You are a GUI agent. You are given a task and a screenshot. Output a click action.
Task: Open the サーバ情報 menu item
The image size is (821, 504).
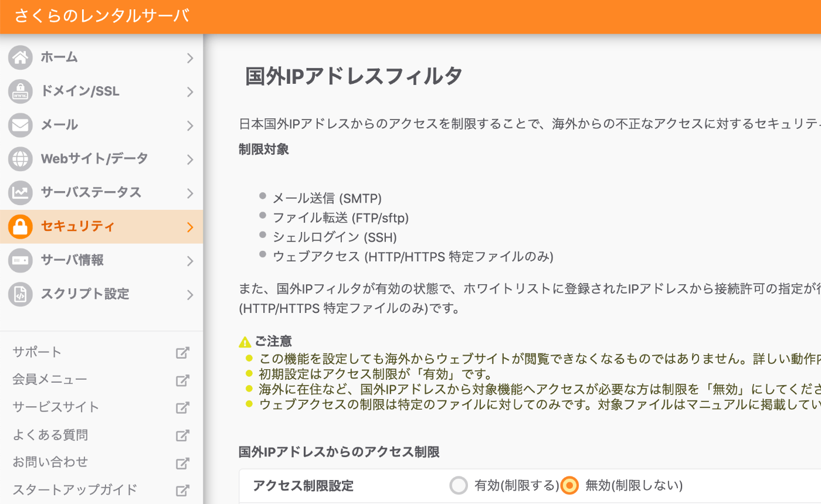pyautogui.click(x=101, y=260)
